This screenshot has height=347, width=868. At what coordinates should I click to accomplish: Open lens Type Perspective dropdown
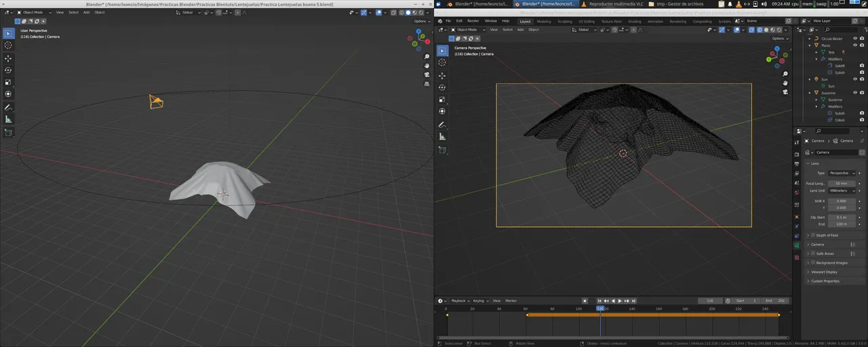coord(842,173)
